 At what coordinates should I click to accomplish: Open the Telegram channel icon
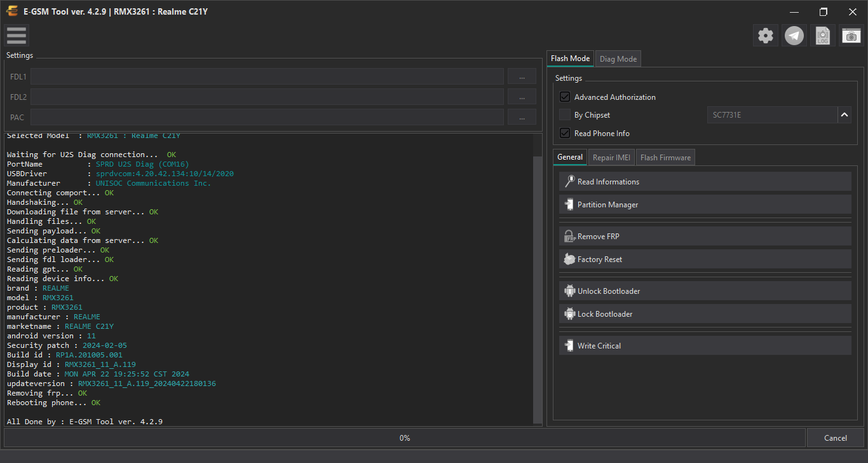(x=794, y=36)
